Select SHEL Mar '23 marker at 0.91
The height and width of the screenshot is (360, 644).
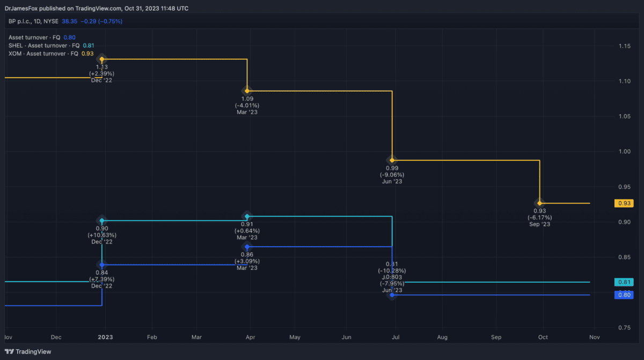247,216
